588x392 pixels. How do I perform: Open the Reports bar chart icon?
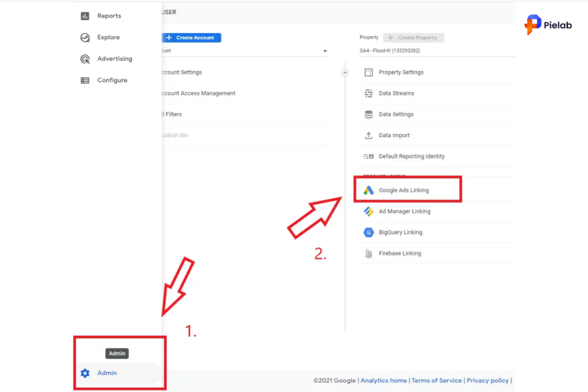(85, 15)
